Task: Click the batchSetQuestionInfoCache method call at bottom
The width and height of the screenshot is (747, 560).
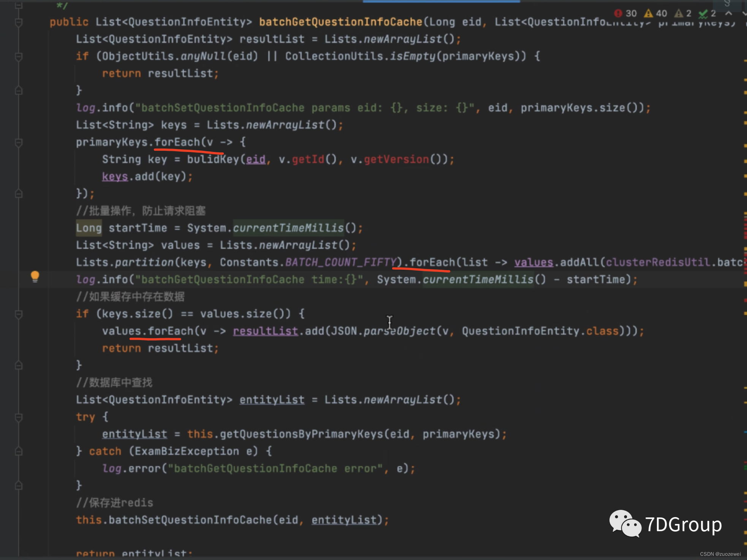Action: click(x=190, y=520)
